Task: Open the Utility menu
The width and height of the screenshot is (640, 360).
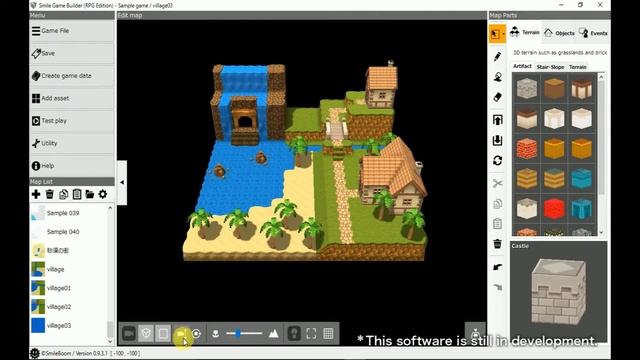Action: [x=72, y=143]
